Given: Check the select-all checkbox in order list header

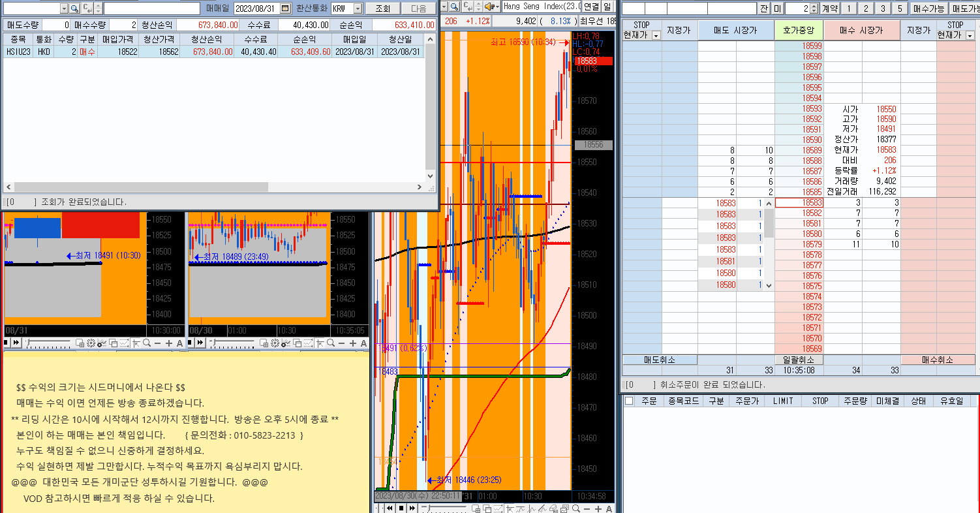Looking at the screenshot, I should pos(628,401).
